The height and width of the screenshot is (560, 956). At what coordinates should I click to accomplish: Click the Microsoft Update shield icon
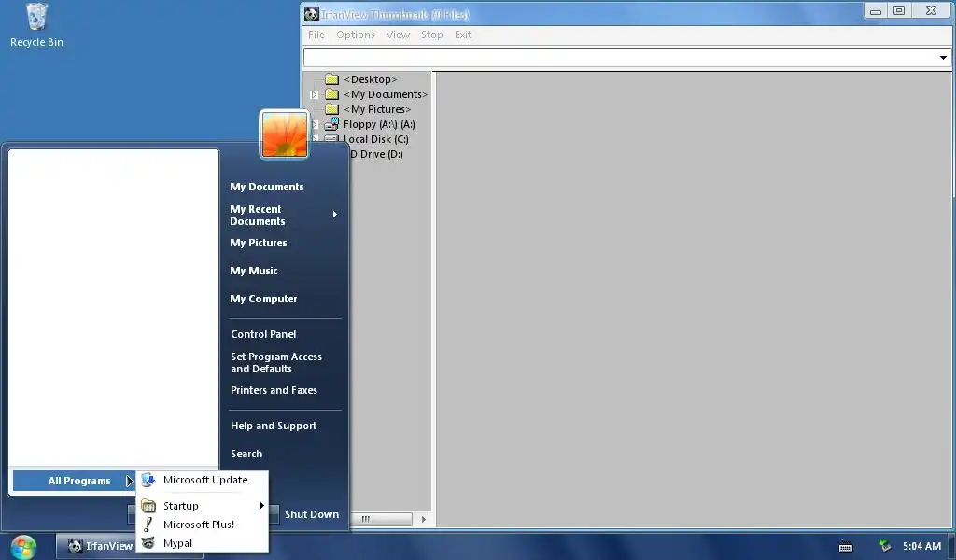coord(148,480)
